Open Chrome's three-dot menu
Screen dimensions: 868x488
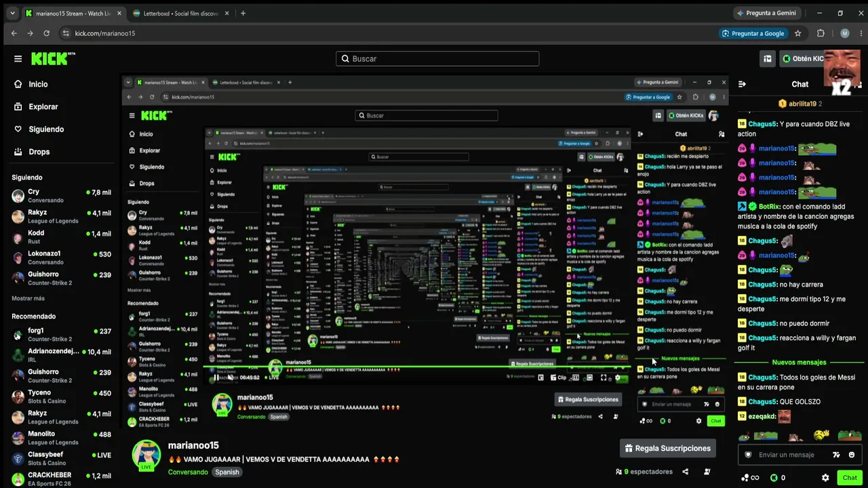[860, 33]
